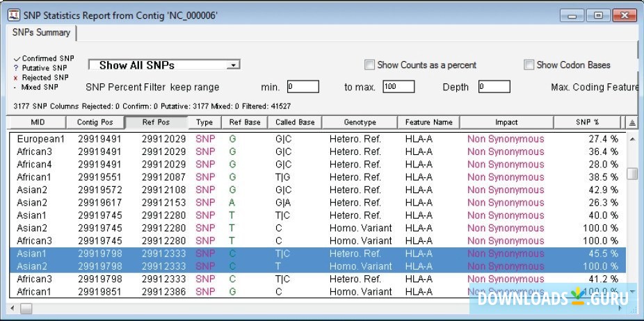Sort by the Contig Pos column header
Viewport: 644px width, 321px height.
pos(95,122)
